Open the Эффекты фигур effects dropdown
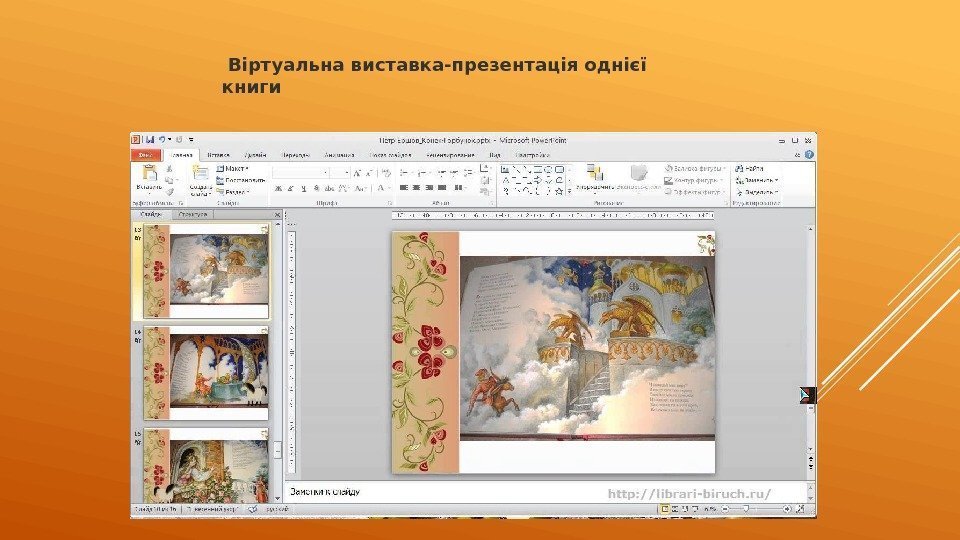The height and width of the screenshot is (540, 960). pyautogui.click(x=696, y=192)
